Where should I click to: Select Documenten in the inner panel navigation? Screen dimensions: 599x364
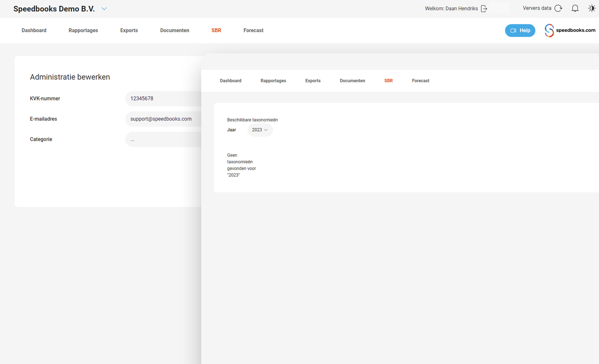coord(352,81)
